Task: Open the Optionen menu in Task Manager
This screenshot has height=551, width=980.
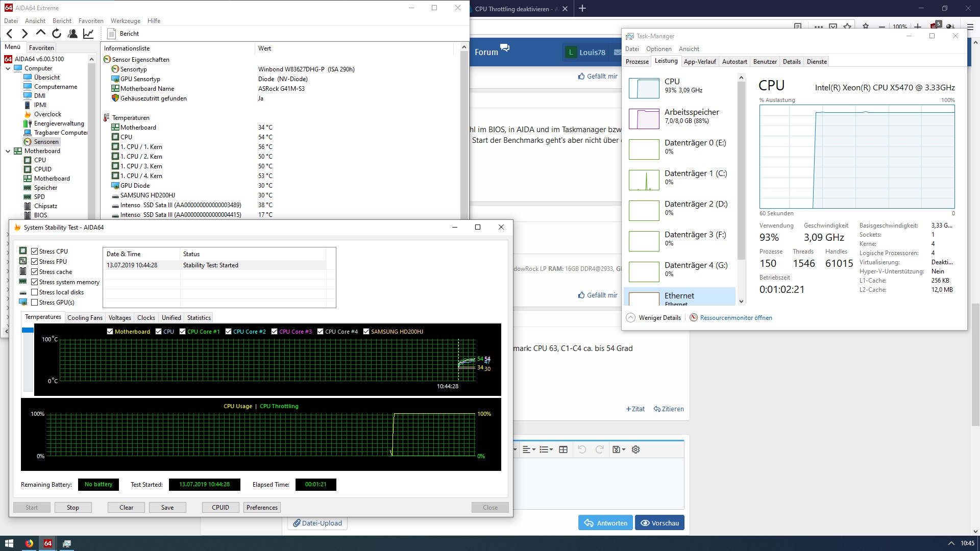Action: (x=659, y=49)
